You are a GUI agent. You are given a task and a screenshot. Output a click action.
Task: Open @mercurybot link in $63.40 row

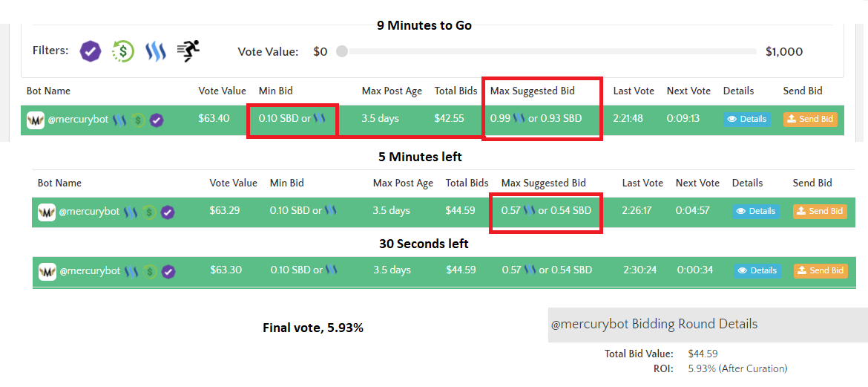[77, 119]
